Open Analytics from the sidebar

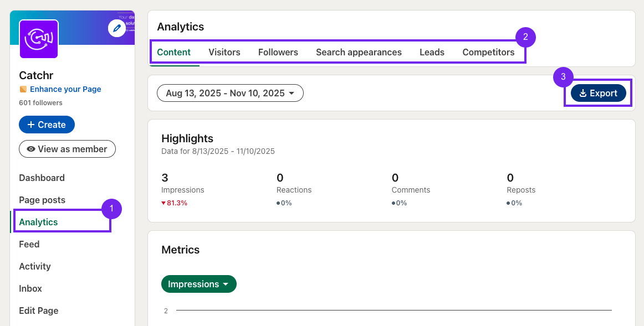point(39,222)
